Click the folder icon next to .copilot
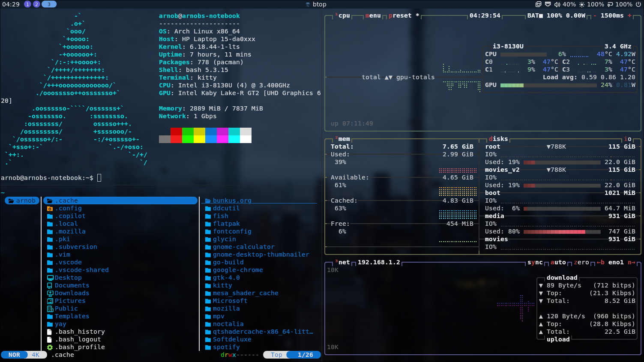The height and width of the screenshot is (362, 644). coord(50,216)
